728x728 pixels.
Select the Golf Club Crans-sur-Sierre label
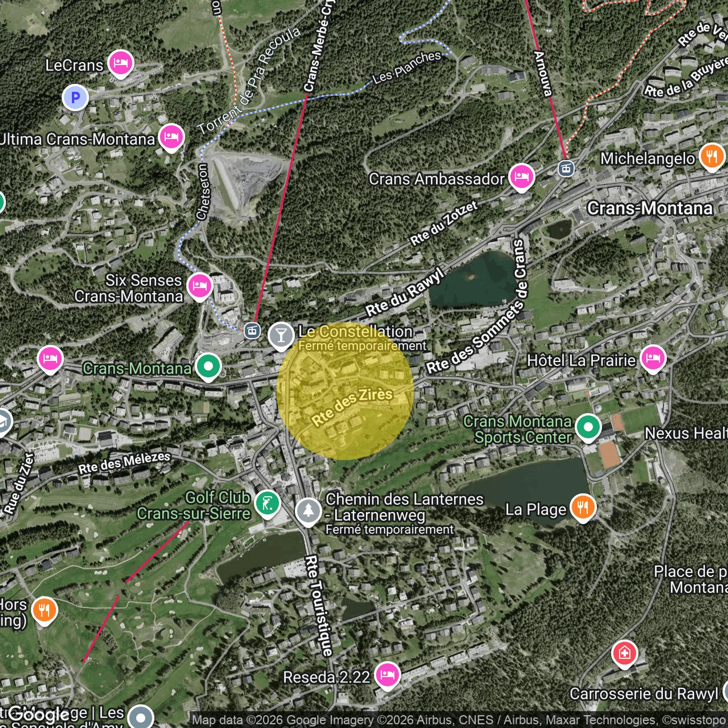(194, 506)
